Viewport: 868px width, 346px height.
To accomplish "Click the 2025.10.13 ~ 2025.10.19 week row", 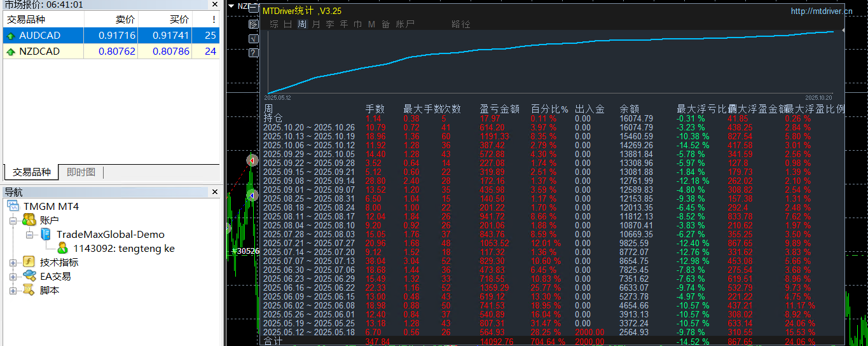I will (554, 136).
